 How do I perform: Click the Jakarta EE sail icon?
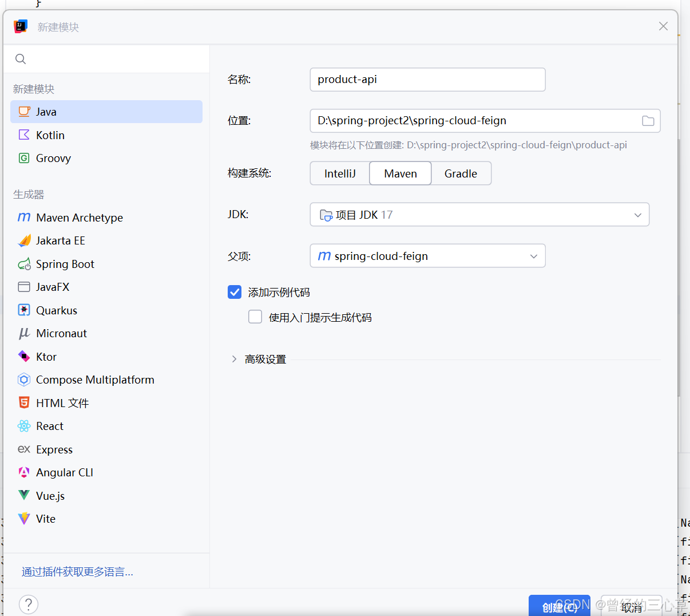pos(24,240)
